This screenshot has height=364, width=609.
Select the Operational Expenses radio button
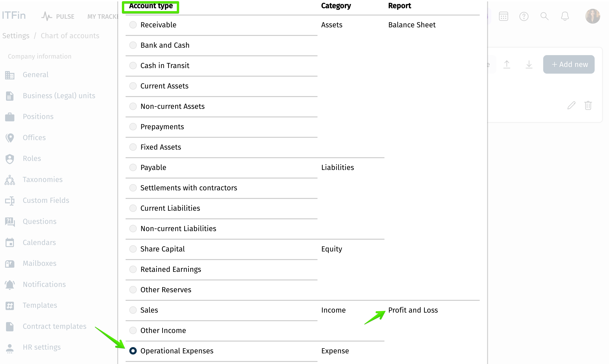point(133,351)
